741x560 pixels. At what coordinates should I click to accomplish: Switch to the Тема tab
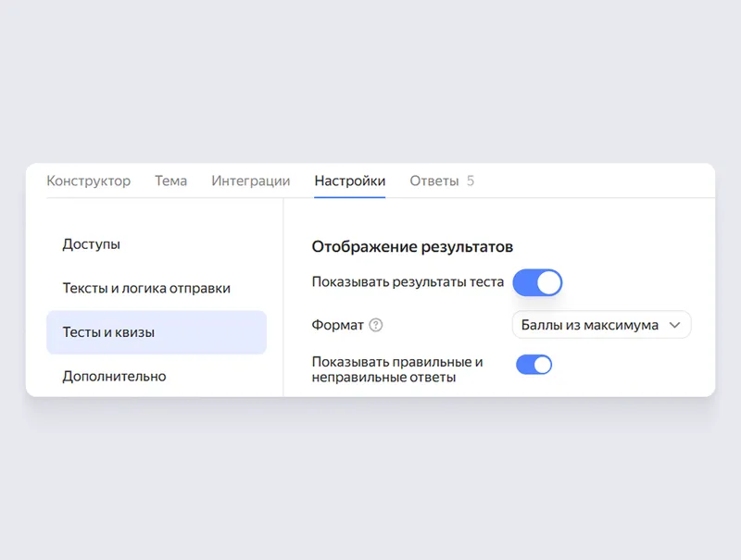(171, 180)
